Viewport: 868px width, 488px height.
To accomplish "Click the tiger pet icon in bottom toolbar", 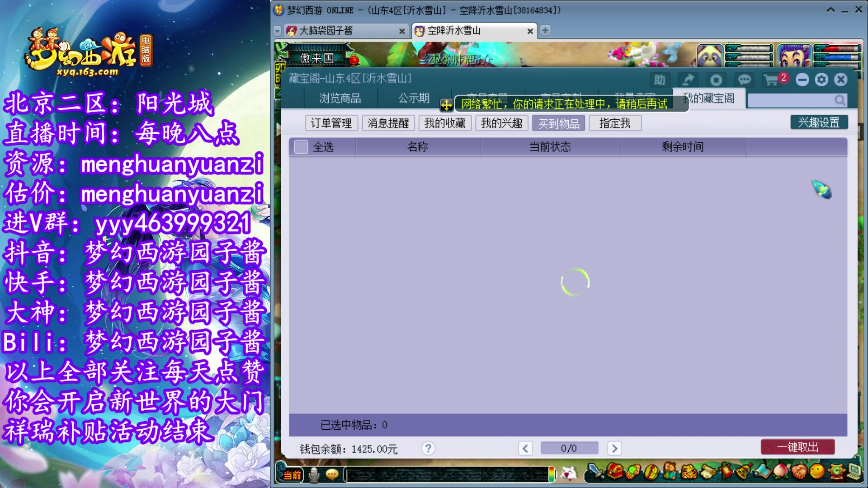I will pyautogui.click(x=689, y=472).
